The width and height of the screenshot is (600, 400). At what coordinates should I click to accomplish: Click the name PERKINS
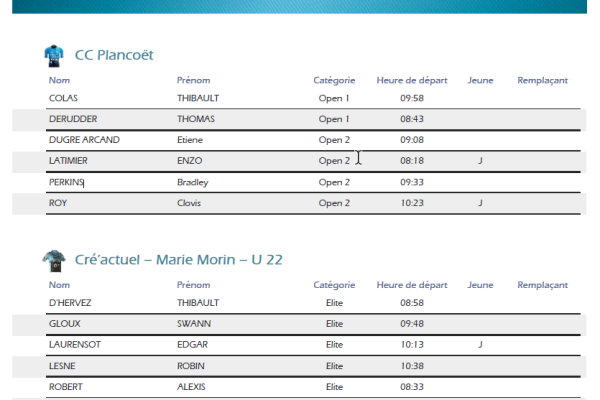point(66,182)
